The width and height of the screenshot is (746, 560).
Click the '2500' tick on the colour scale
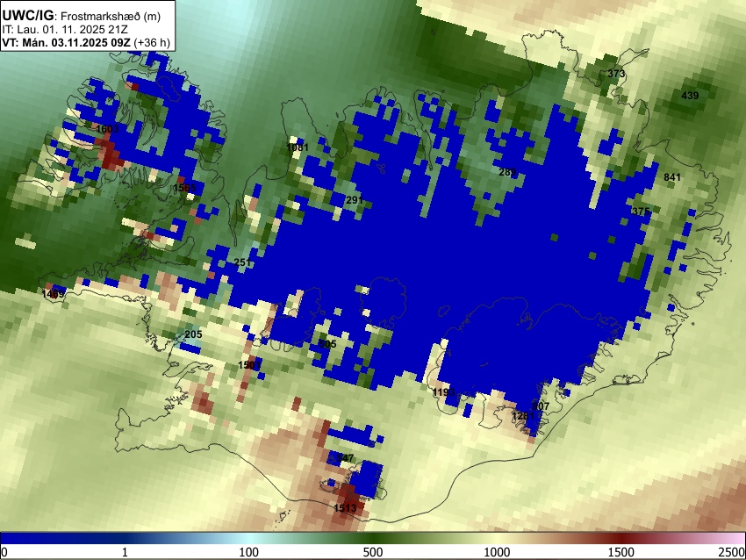coord(733,552)
